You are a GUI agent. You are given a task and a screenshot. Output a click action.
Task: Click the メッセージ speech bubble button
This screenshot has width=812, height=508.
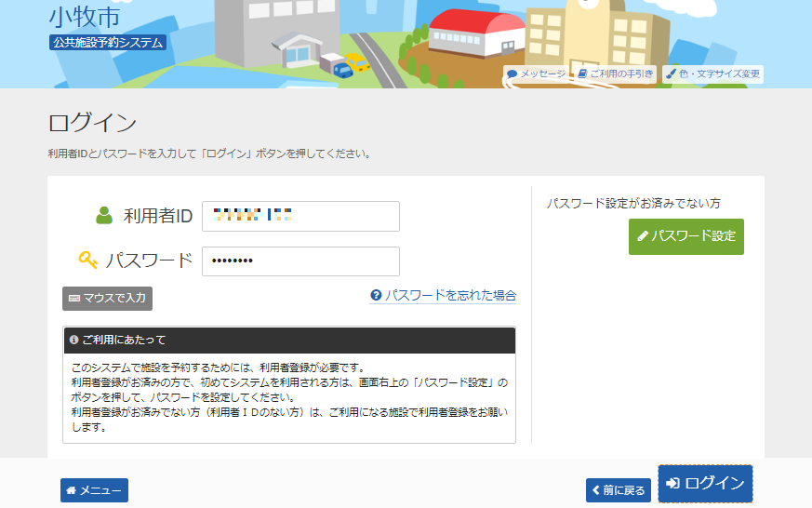coord(536,74)
